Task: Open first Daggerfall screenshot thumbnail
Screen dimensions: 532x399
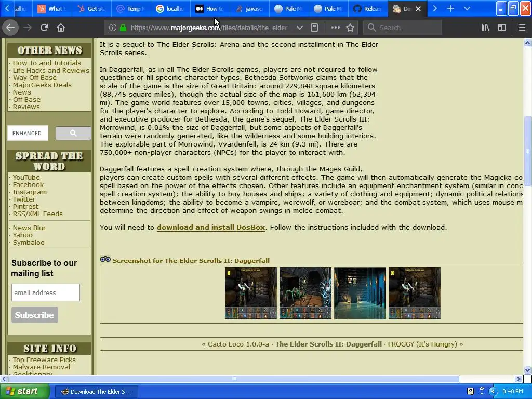Action: coord(251,293)
